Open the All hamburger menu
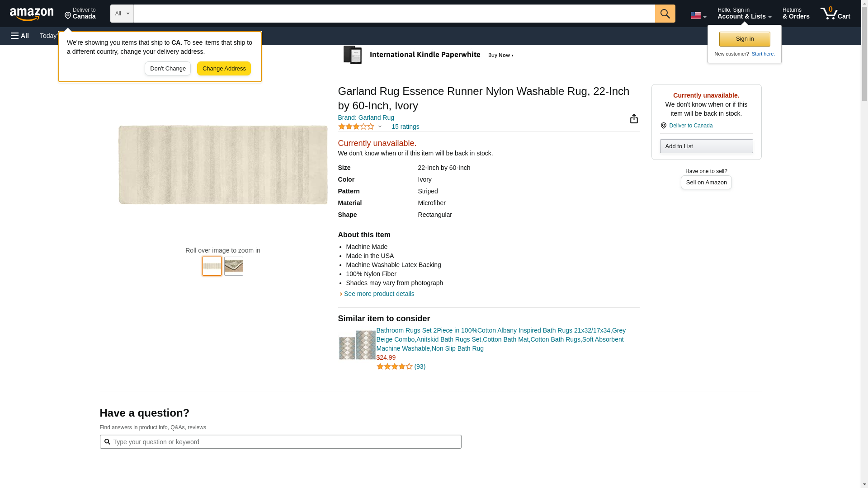This screenshot has height=488, width=868. click(x=20, y=36)
